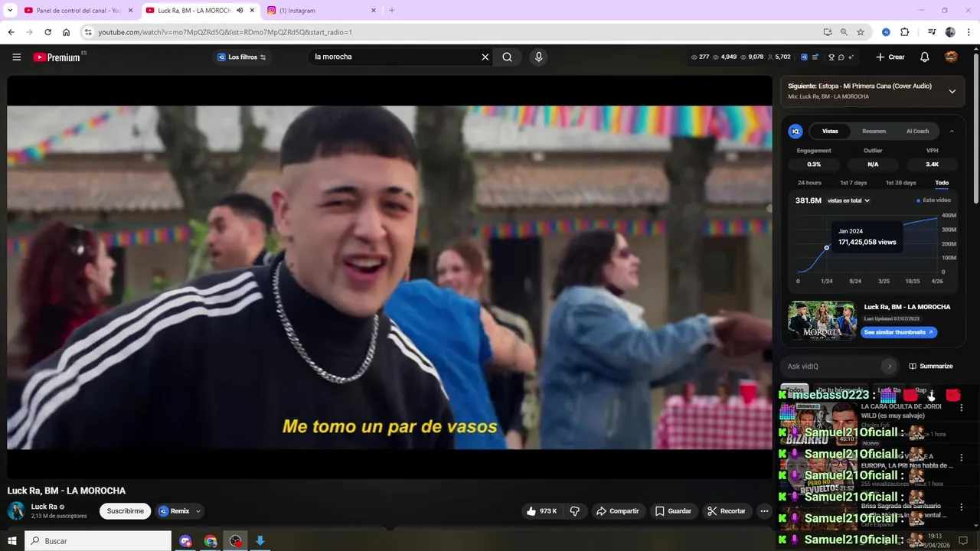
Task: Select 1st 28 days range
Action: click(900, 183)
